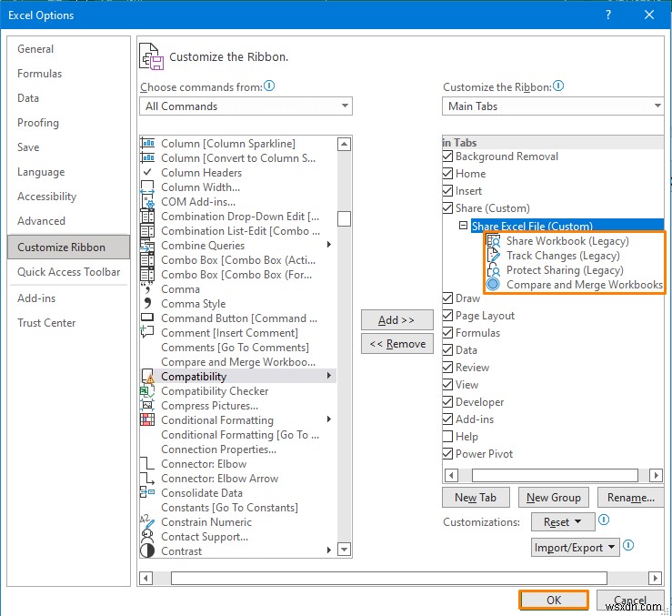Click the Combo Box (ActiveX) icon

(147, 260)
